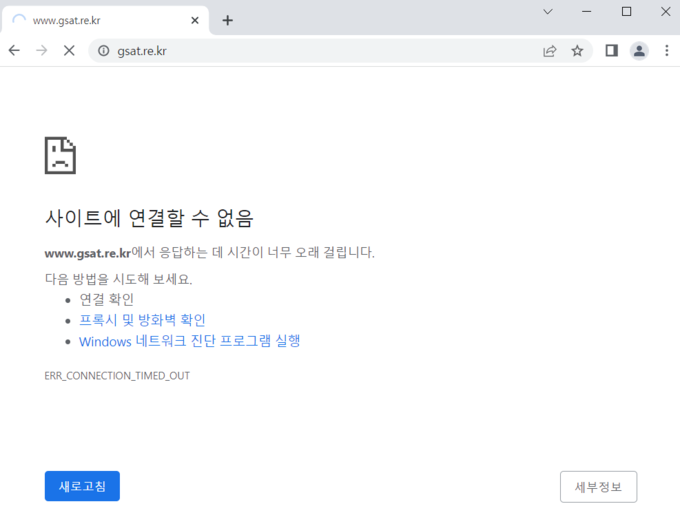The width and height of the screenshot is (680, 515).
Task: Click the sad page error icon
Action: 60,155
